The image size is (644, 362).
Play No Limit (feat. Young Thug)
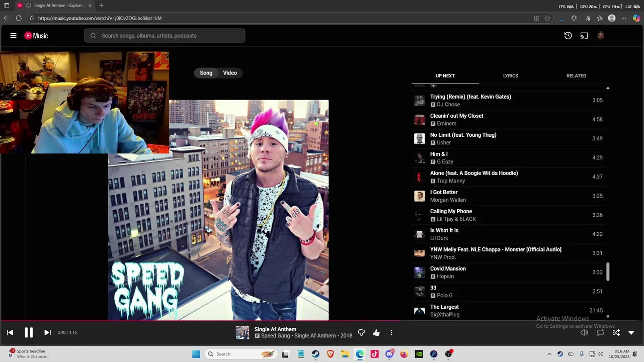pos(508,139)
